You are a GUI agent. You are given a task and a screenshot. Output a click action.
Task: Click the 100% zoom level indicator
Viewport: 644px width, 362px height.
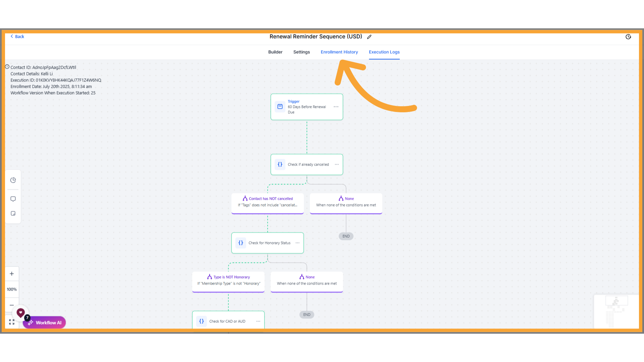tap(12, 290)
